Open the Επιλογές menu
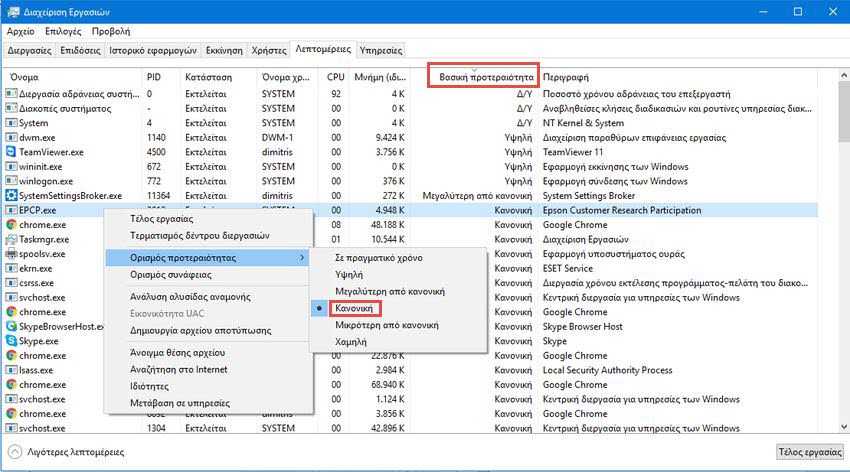The image size is (850, 472). click(x=63, y=31)
